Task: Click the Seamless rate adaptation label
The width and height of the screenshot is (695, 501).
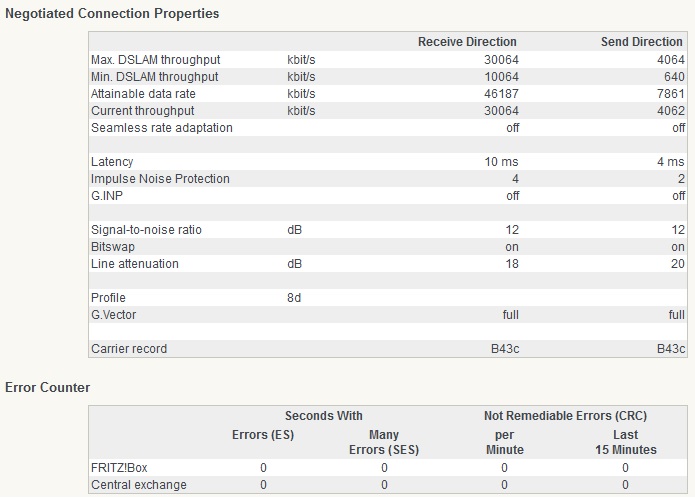Action: (x=161, y=128)
